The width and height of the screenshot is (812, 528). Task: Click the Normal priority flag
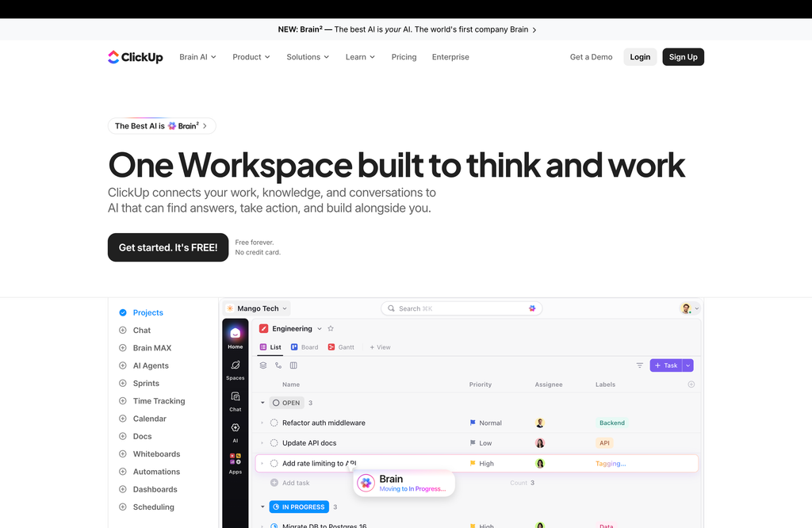(473, 423)
